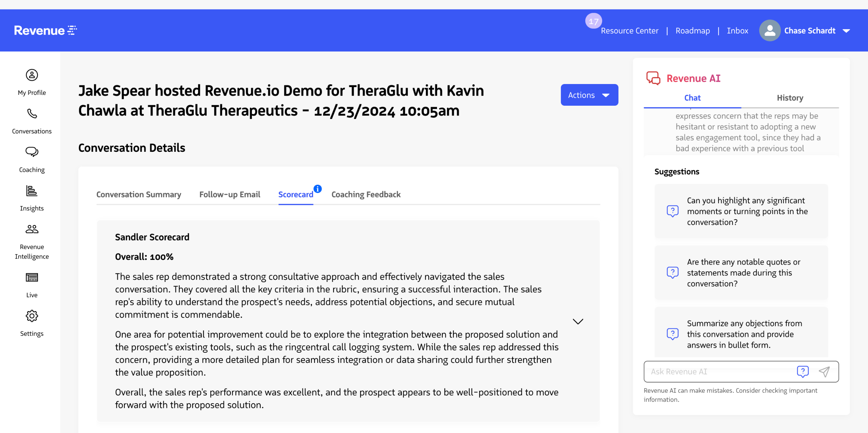
Task: Open the Live section icon
Action: [x=32, y=277]
